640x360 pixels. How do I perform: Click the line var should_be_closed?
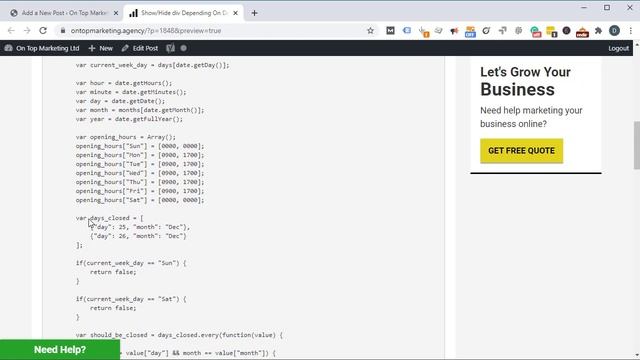pyautogui.click(x=179, y=335)
